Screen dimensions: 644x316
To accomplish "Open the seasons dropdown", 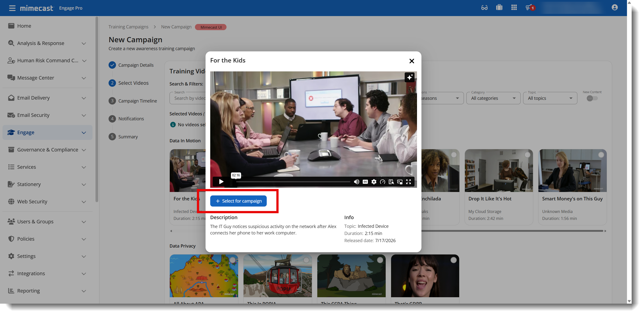I will tap(442, 98).
